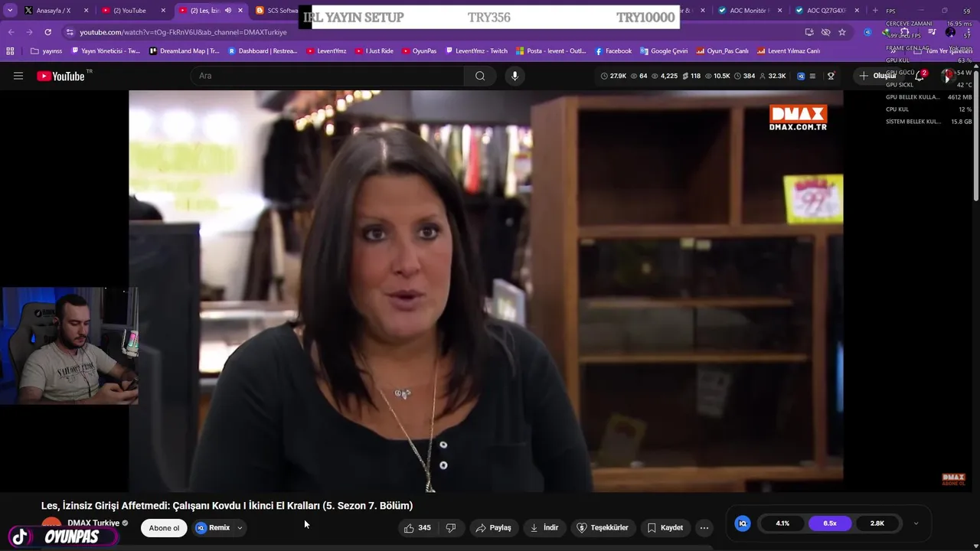
Task: Click the vidIQ IQ badge below video
Action: (x=742, y=523)
